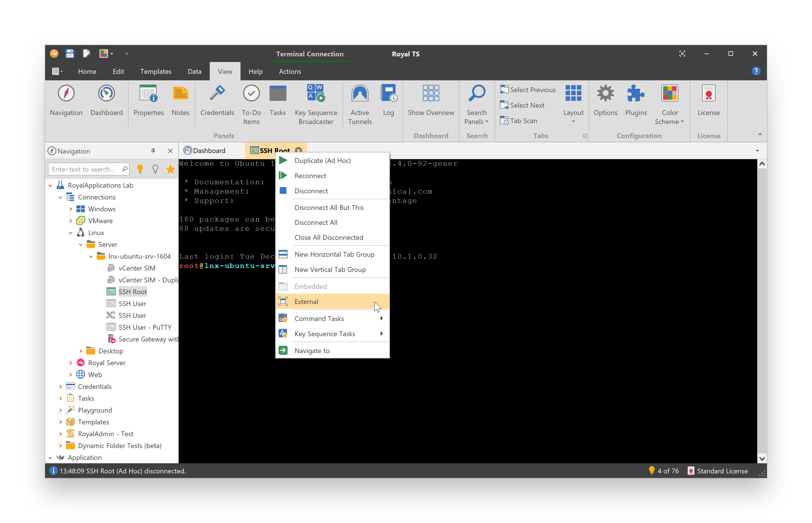Open the Actions ribbon tab

tap(290, 71)
